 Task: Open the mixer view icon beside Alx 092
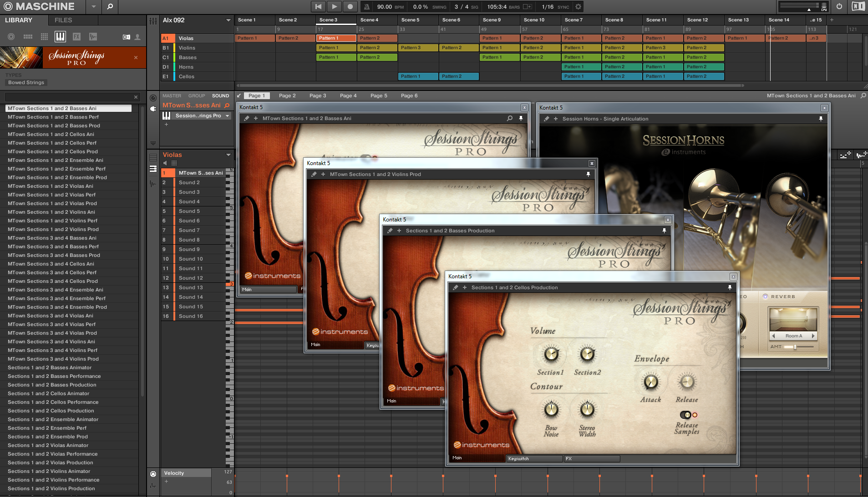pyautogui.click(x=153, y=21)
